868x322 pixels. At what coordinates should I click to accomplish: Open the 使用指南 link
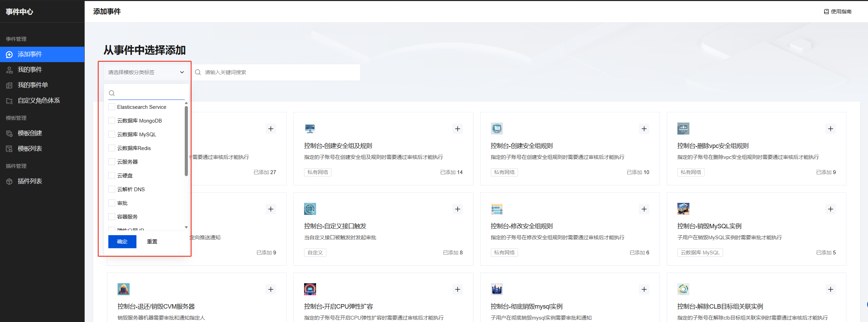[x=838, y=12]
